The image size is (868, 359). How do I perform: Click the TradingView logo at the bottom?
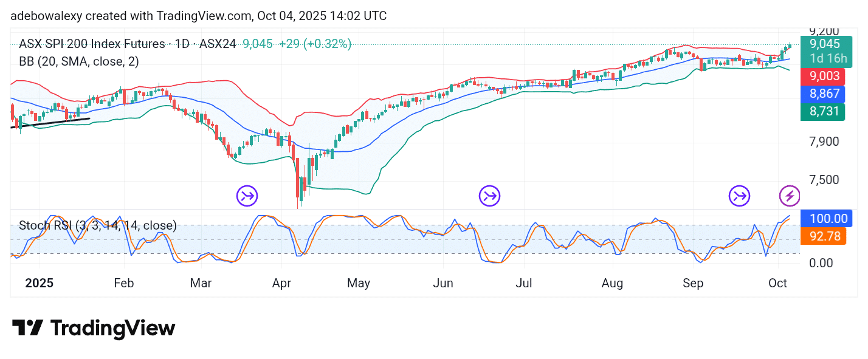(x=94, y=329)
